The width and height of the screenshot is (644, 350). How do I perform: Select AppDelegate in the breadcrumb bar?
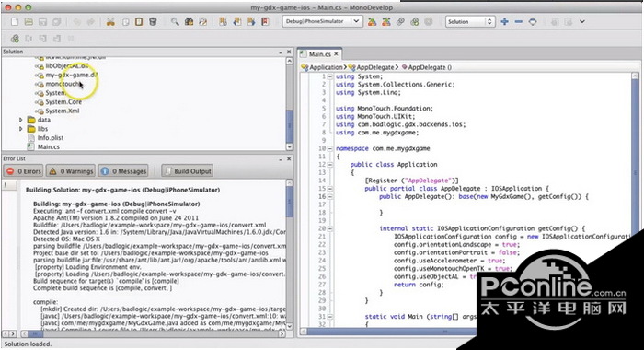point(375,67)
